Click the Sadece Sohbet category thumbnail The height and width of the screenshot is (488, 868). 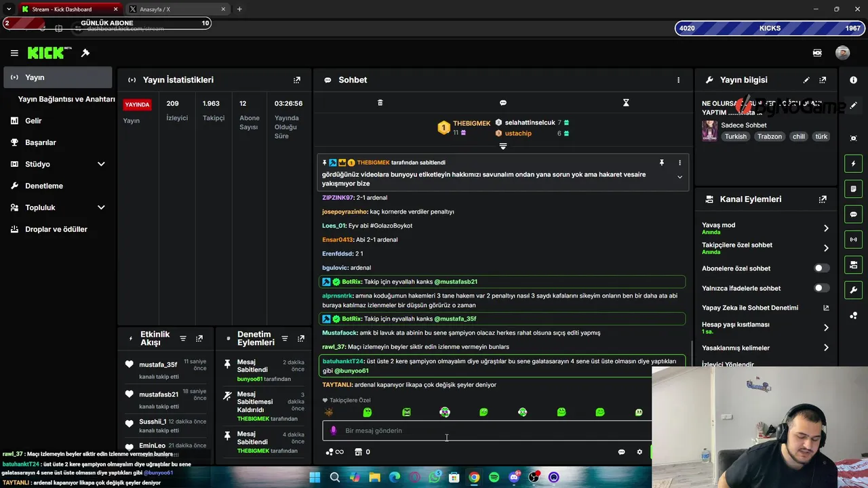(x=709, y=131)
